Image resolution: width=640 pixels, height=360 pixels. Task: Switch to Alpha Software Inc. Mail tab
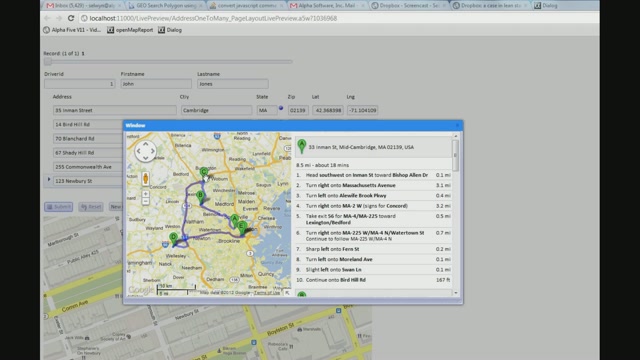pos(328,6)
